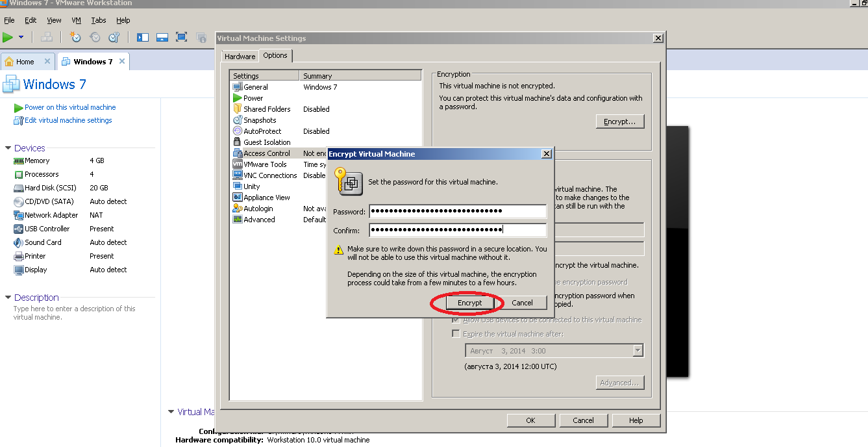Select the Printer device icon
Viewport: 868px width, 447px height.
18,256
